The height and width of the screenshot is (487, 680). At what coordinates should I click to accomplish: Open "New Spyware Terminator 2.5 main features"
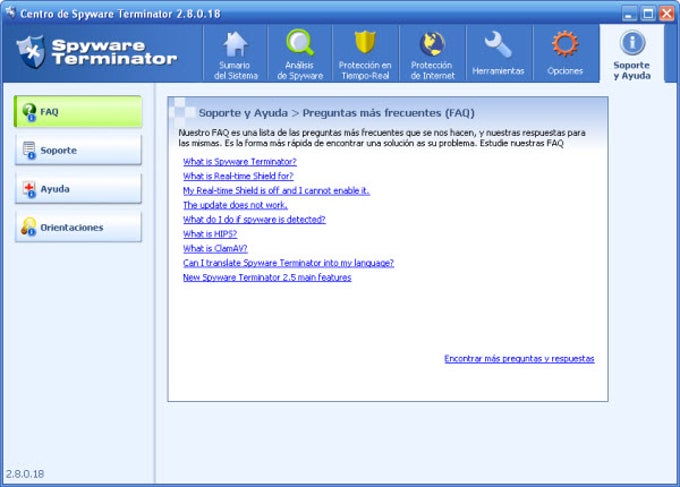click(x=267, y=277)
